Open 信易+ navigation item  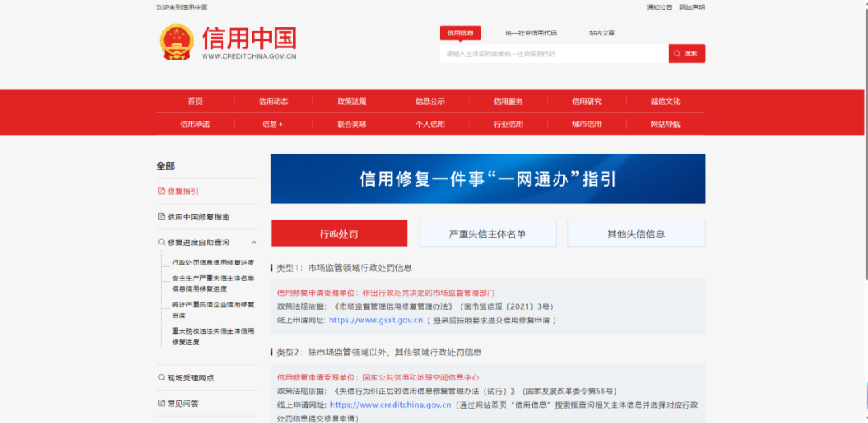(x=273, y=124)
